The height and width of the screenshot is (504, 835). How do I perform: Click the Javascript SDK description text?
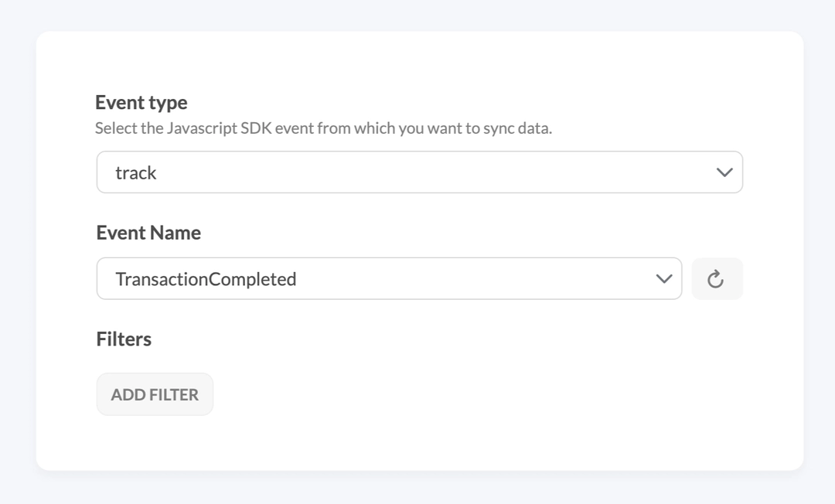coord(325,128)
